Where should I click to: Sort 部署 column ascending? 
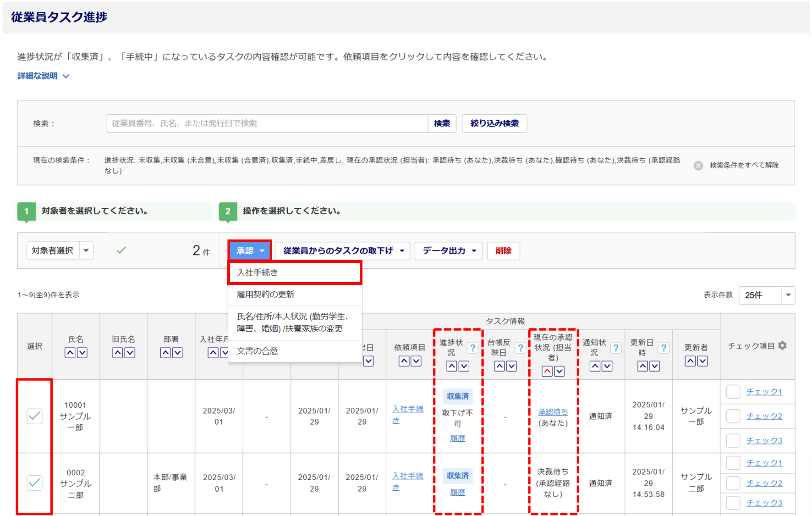pyautogui.click(x=165, y=353)
